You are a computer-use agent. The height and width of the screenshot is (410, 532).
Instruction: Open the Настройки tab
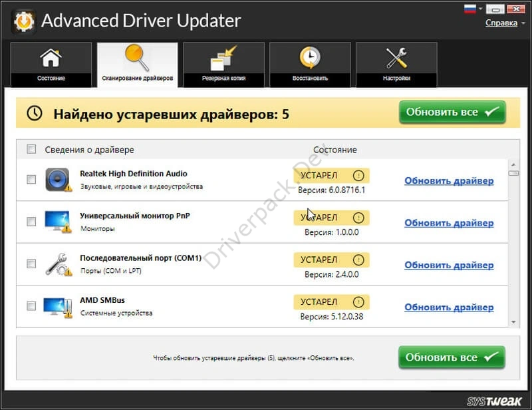[x=396, y=65]
